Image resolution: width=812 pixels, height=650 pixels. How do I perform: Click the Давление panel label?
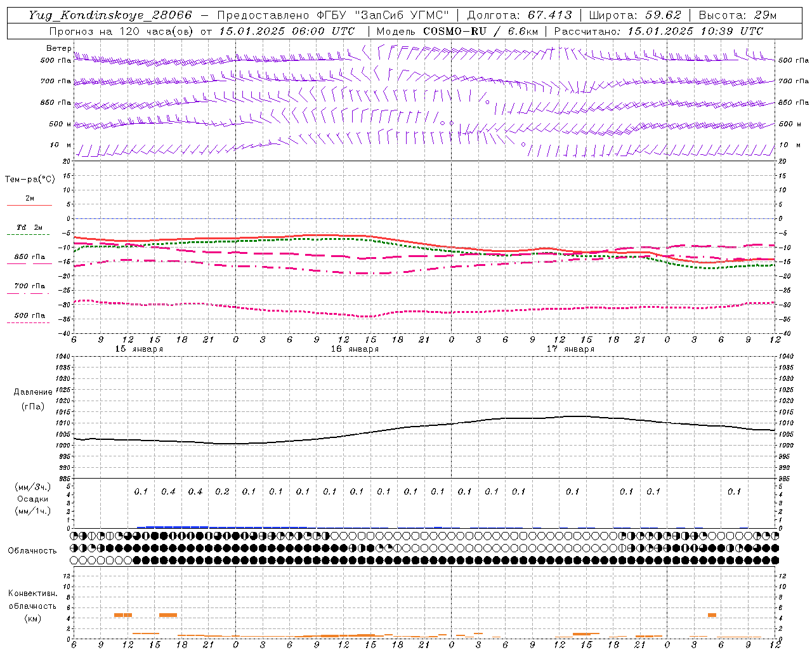pos(33,392)
